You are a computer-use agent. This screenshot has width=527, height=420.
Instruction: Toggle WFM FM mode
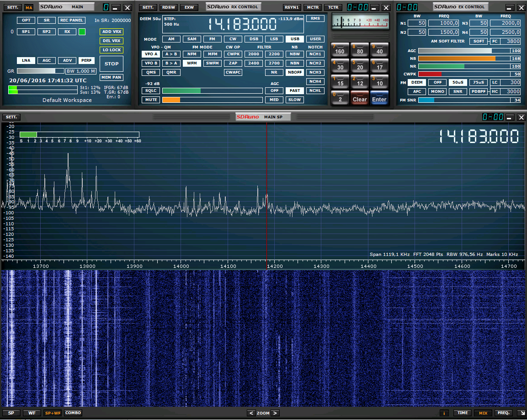coord(192,63)
